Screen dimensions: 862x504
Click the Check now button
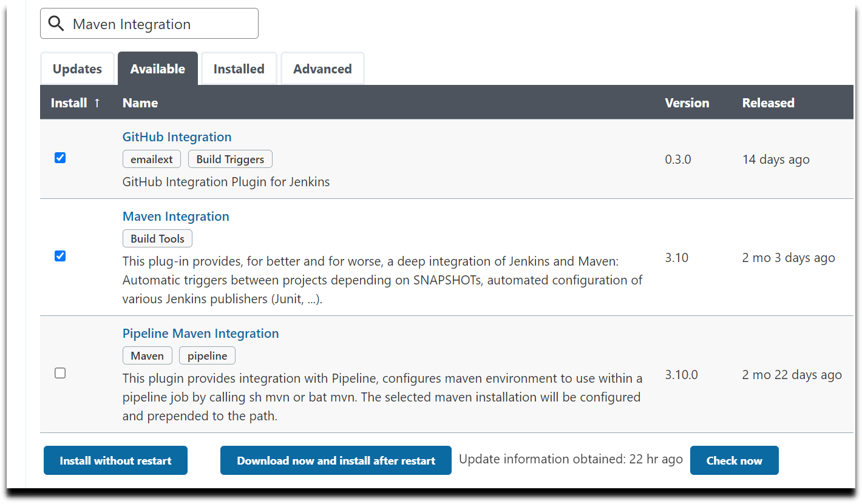(x=734, y=460)
